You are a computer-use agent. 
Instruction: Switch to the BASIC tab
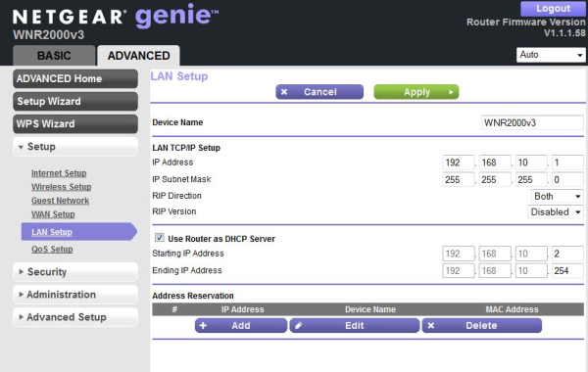[54, 56]
